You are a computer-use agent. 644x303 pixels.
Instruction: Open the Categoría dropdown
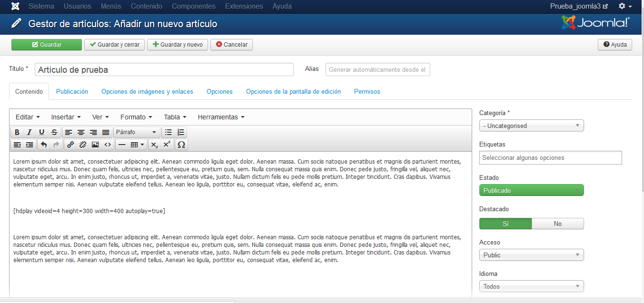click(x=531, y=126)
